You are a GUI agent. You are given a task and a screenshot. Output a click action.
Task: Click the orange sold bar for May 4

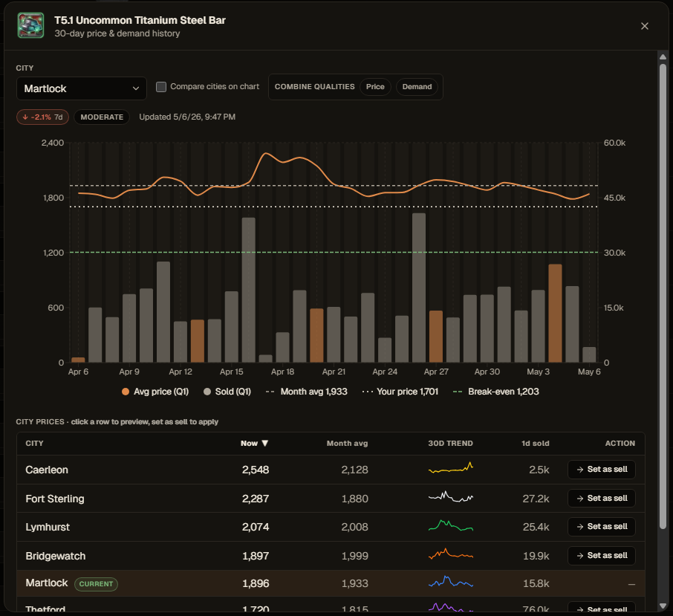point(555,314)
